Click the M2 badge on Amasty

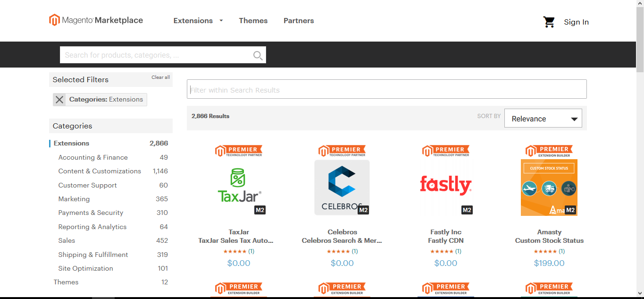[570, 210]
